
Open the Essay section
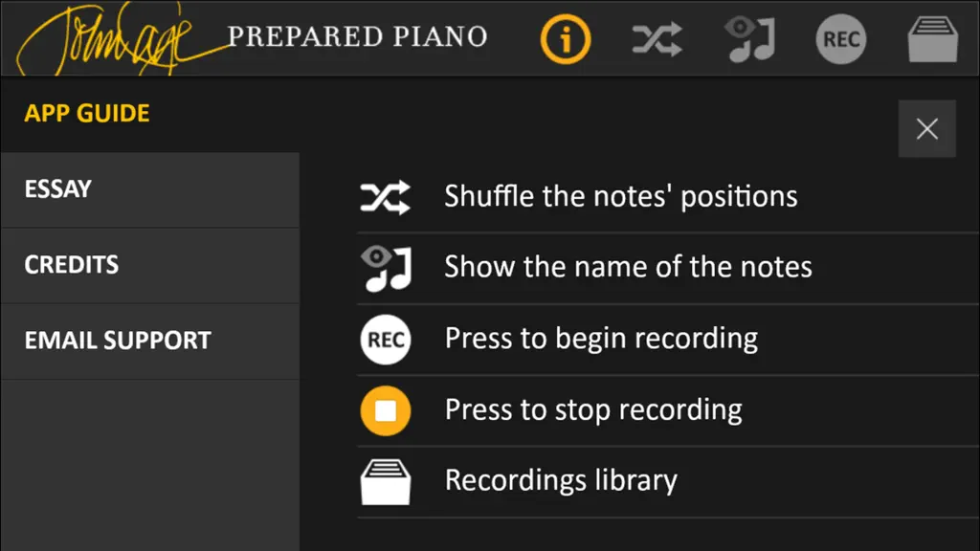coord(150,190)
